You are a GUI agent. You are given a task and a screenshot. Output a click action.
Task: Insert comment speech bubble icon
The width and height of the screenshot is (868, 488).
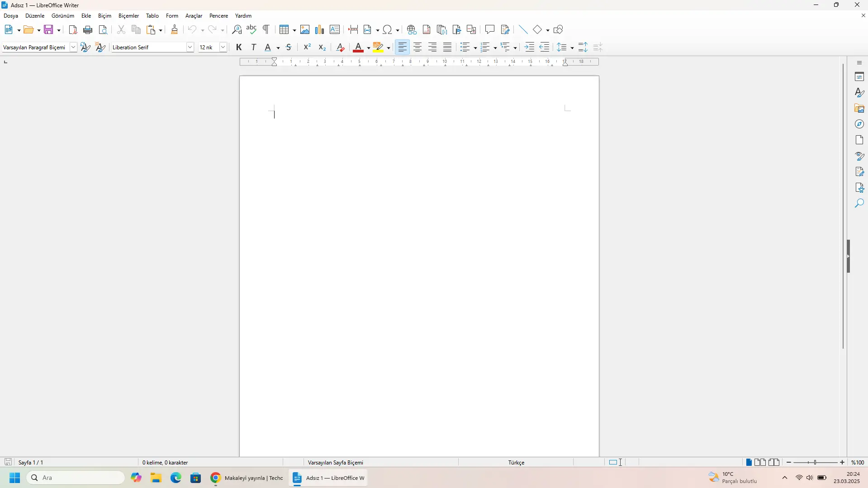coord(490,30)
